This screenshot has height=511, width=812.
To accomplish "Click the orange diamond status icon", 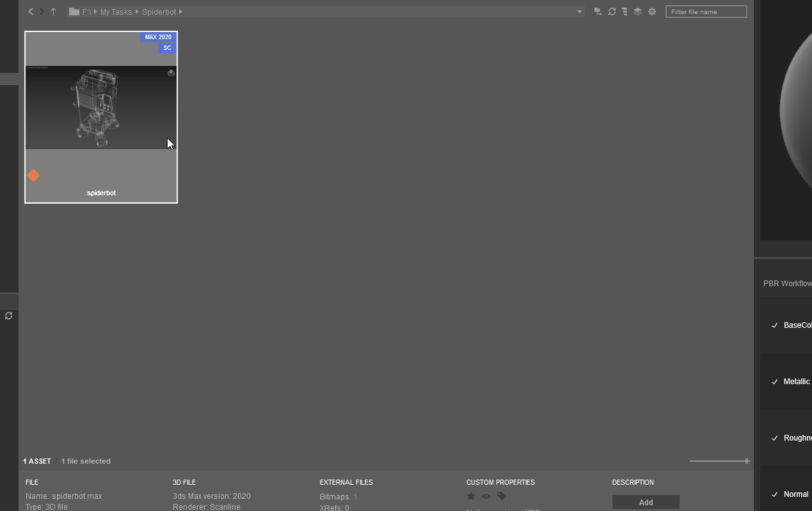I will 33,175.
